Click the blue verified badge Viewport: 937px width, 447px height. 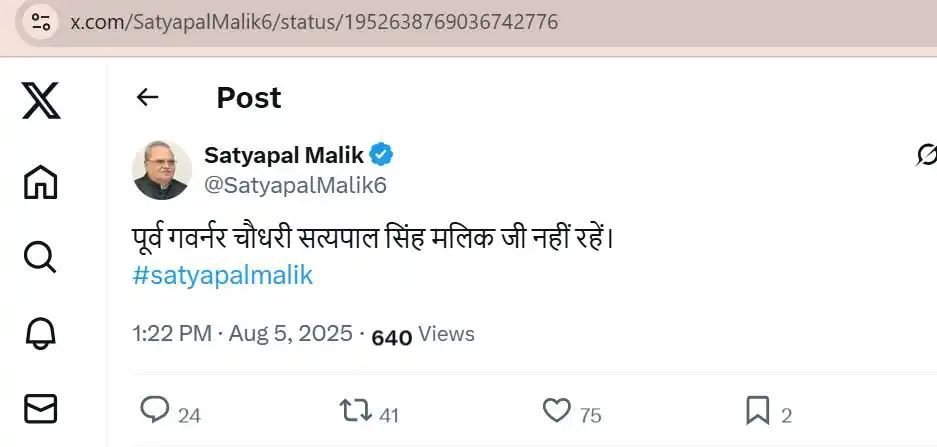coord(382,155)
